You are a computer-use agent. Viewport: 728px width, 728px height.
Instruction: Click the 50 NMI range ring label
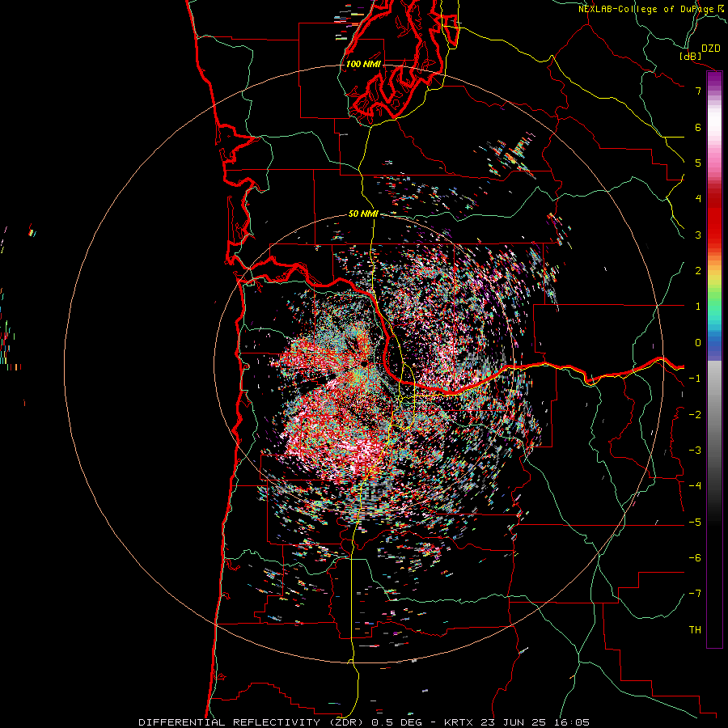pyautogui.click(x=363, y=214)
